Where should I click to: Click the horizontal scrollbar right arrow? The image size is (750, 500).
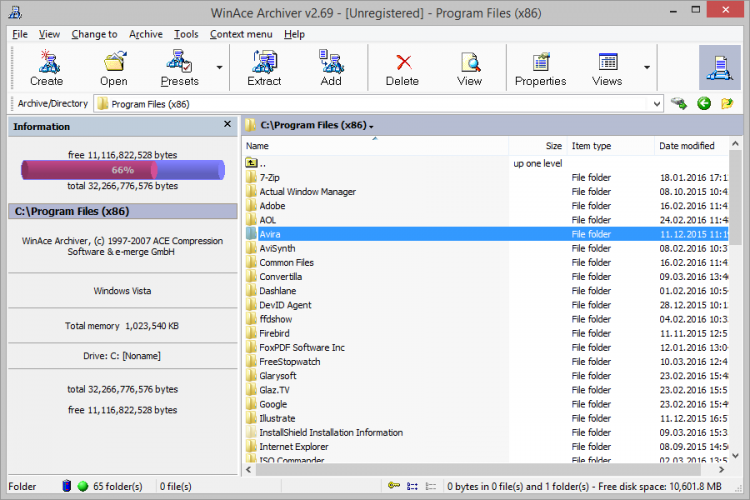pos(721,470)
